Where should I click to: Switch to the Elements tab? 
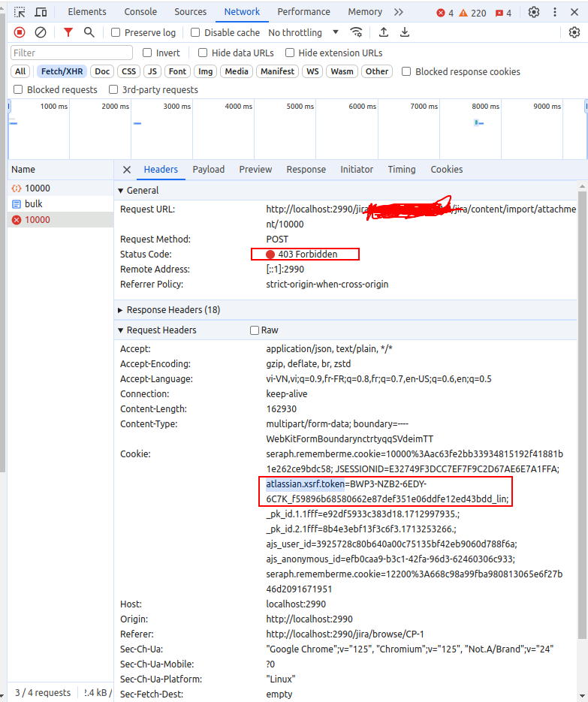[87, 12]
